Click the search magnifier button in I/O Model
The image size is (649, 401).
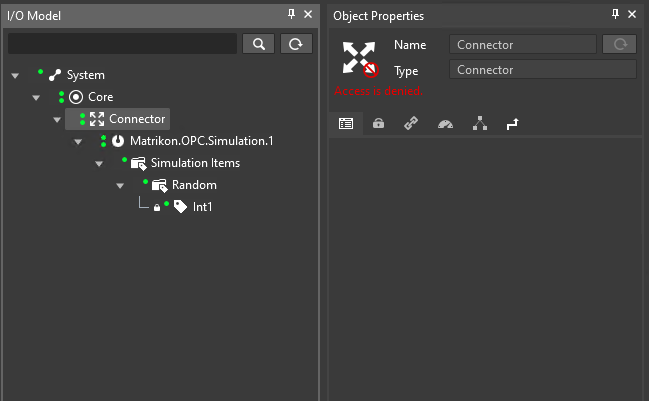point(258,44)
